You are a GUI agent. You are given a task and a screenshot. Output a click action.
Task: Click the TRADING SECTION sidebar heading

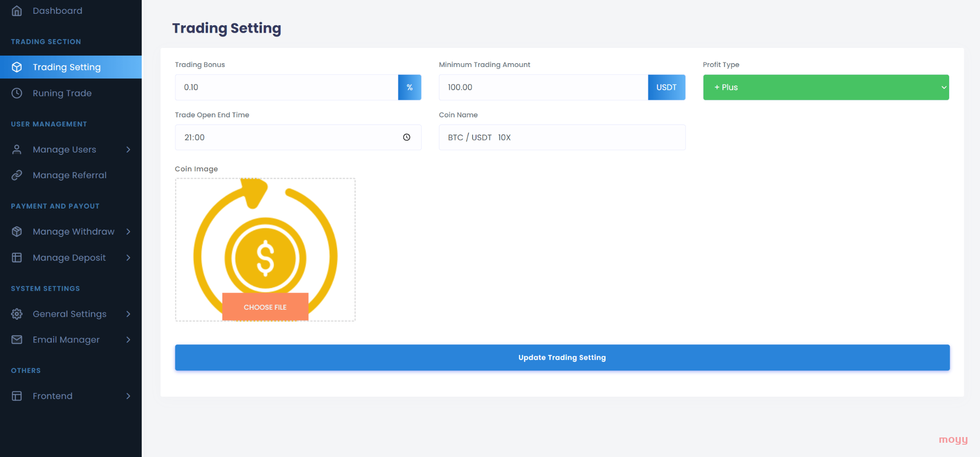(x=46, y=42)
